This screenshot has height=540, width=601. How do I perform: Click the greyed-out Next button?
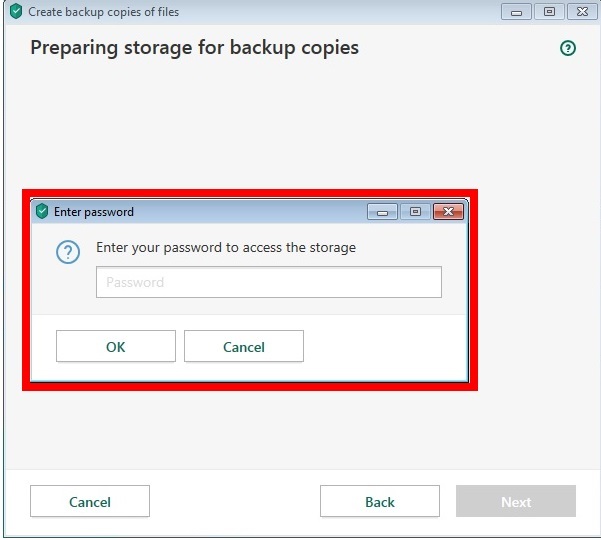coord(516,502)
